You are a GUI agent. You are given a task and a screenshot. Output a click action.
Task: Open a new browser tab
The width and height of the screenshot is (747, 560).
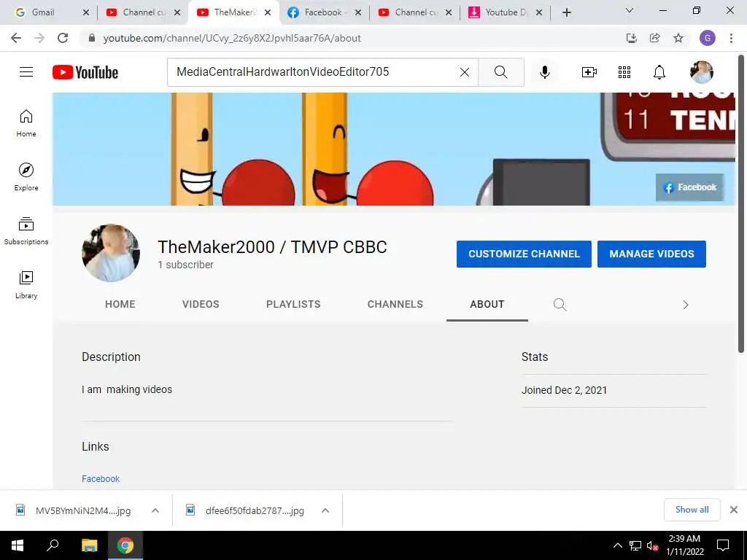pyautogui.click(x=566, y=12)
